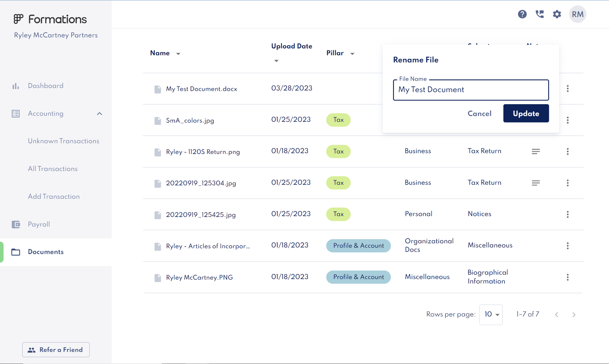Open the help question mark icon
The image size is (609, 364).
522,14
